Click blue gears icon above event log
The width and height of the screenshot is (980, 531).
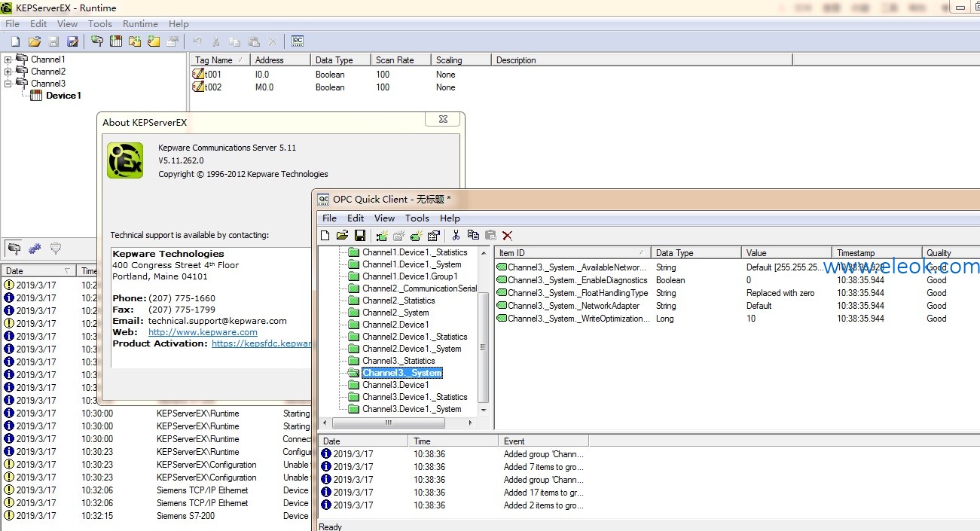tap(35, 249)
